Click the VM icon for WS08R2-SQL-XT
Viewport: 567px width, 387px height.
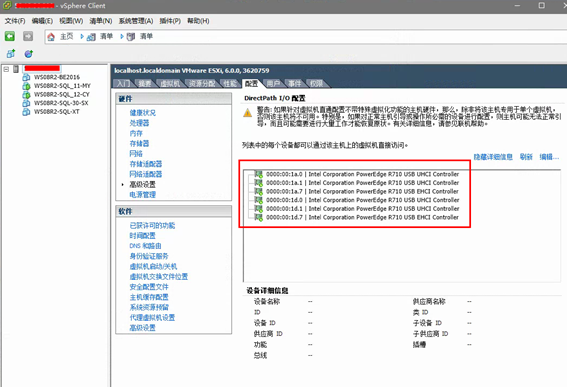[26, 112]
